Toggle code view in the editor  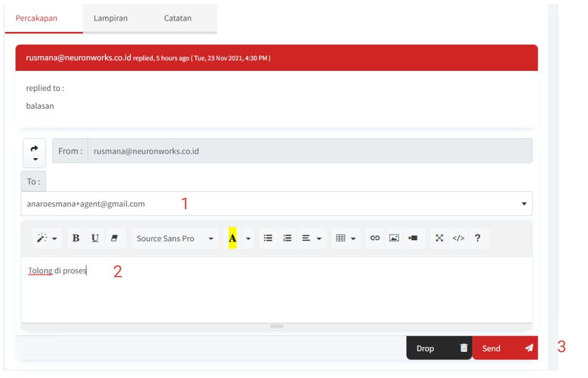pyautogui.click(x=458, y=239)
